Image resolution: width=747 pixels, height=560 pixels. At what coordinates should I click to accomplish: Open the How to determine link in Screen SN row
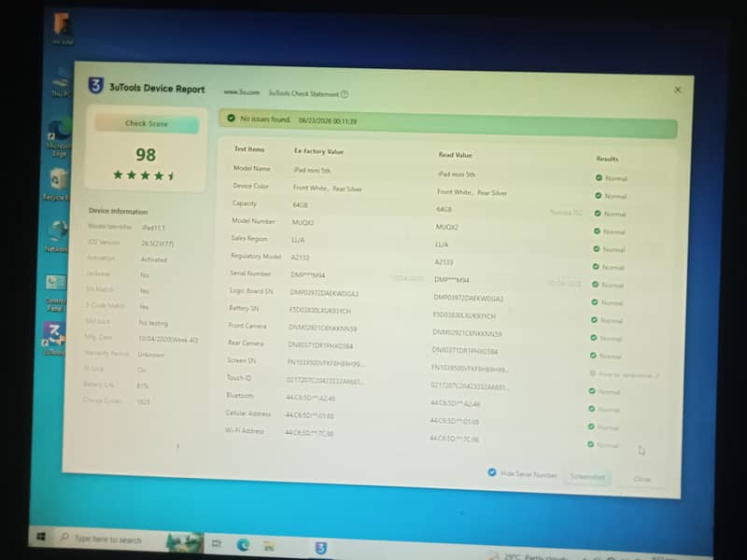pyautogui.click(x=628, y=375)
